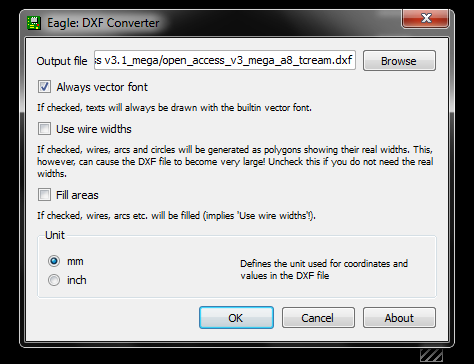Click the hatched resize grip below the dialog

(x=431, y=355)
